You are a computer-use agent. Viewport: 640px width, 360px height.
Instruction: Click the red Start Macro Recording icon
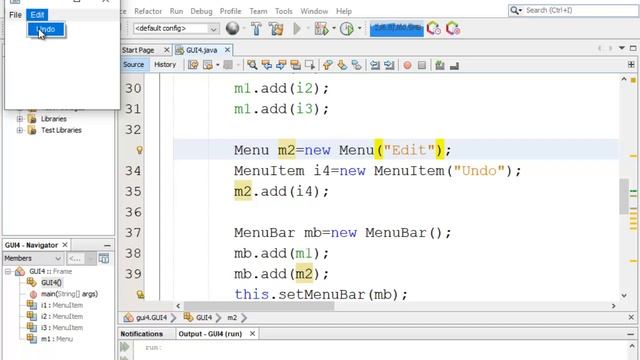[x=407, y=65]
